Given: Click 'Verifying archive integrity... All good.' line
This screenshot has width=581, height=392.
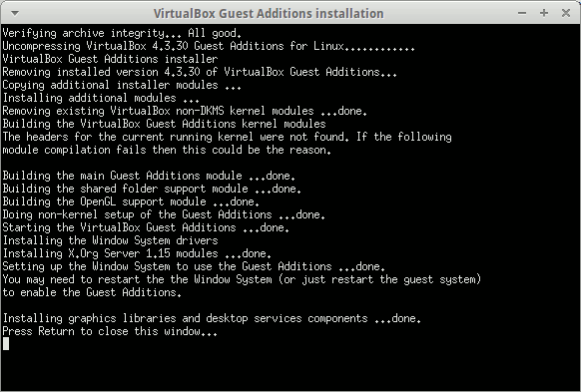Looking at the screenshot, I should (122, 33).
